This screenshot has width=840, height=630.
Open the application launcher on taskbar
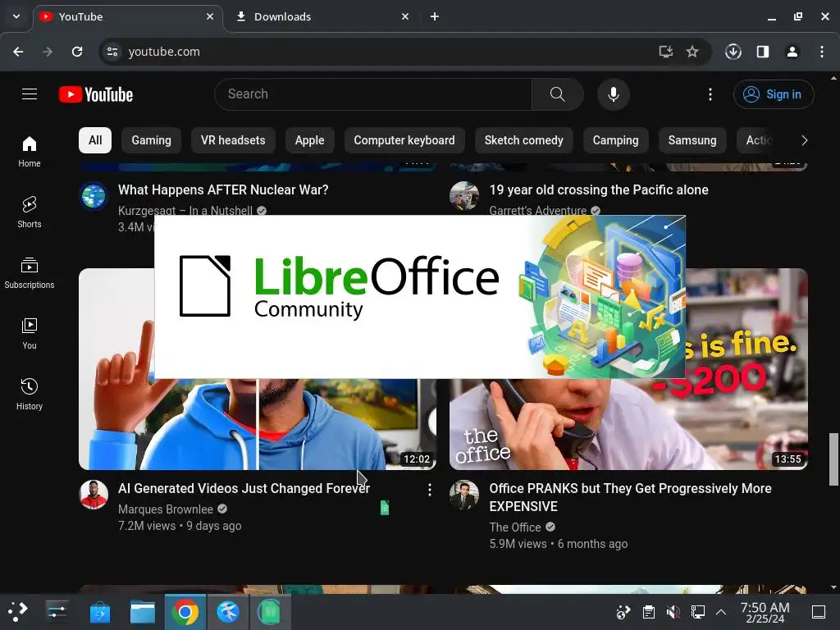[x=18, y=612]
